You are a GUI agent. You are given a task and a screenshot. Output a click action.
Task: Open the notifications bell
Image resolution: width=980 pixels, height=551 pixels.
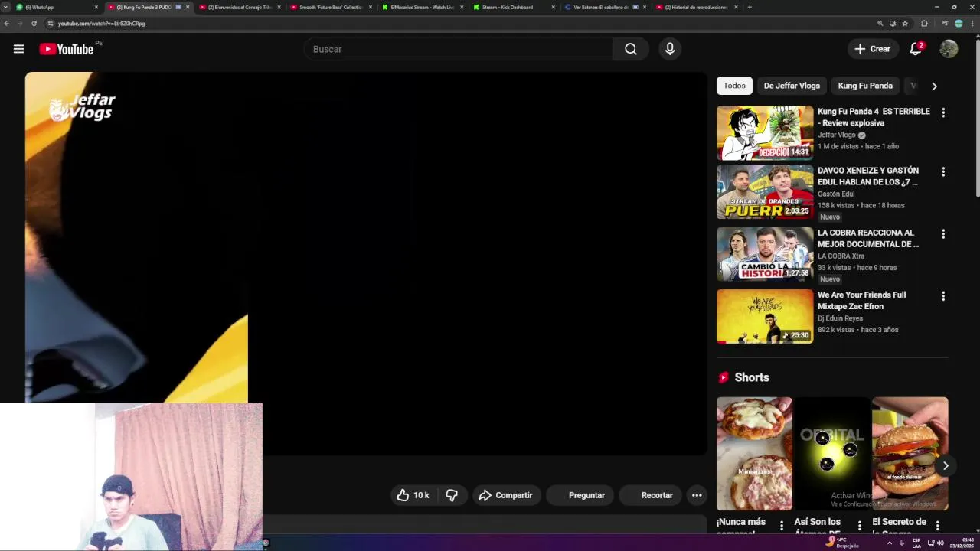pos(916,49)
